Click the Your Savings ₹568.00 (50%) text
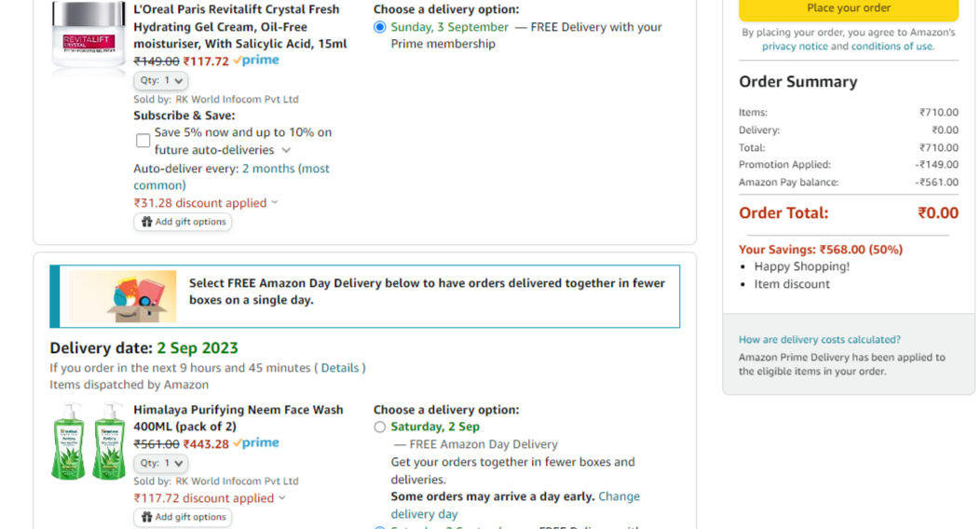 tap(821, 250)
